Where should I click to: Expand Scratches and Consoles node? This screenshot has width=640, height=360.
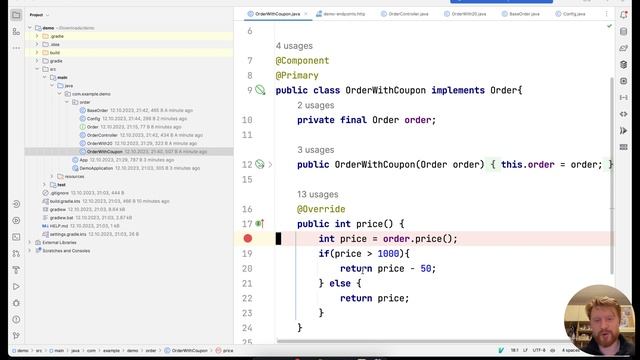(x=30, y=251)
